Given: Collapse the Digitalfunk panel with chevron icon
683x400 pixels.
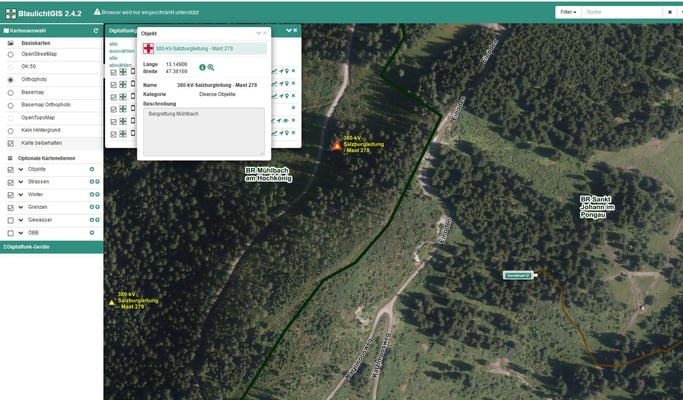Looking at the screenshot, I should 288,30.
